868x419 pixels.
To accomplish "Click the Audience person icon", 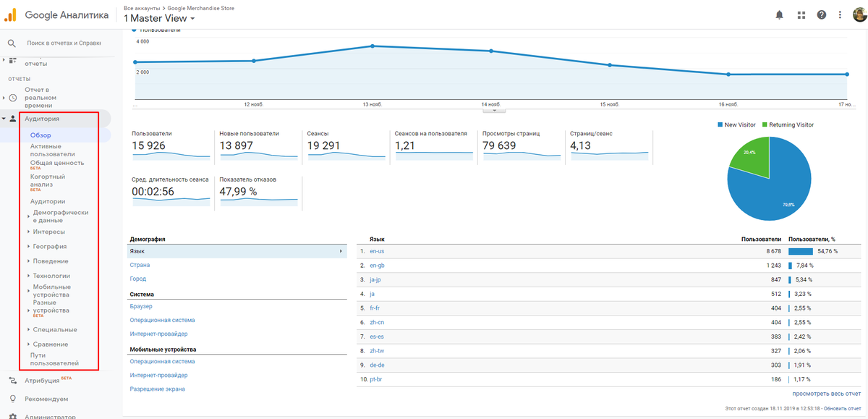I will tap(13, 119).
